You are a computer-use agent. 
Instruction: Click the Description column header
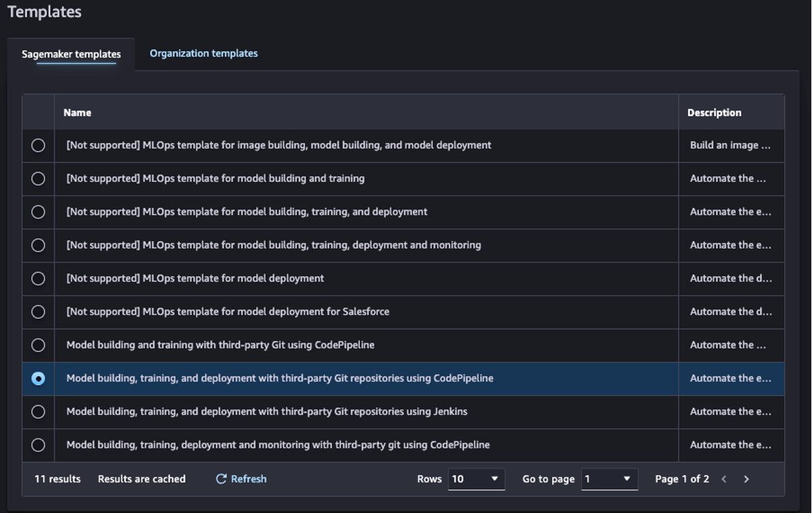tap(714, 112)
